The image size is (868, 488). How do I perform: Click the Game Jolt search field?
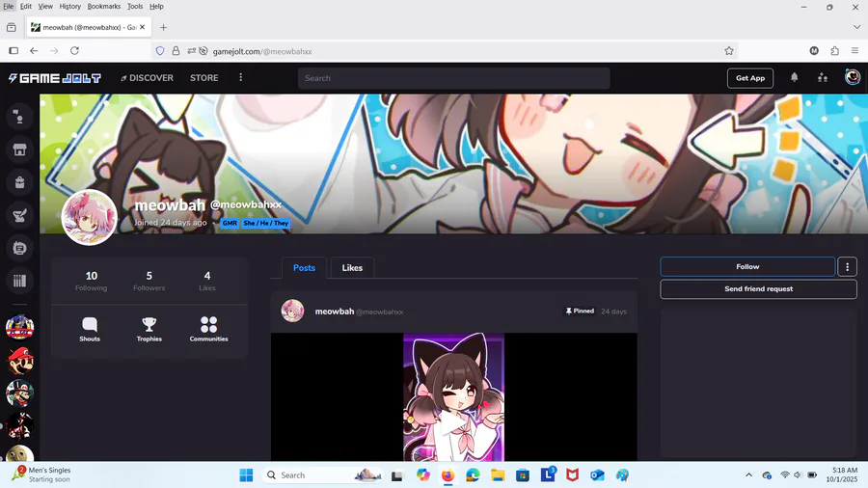point(454,78)
